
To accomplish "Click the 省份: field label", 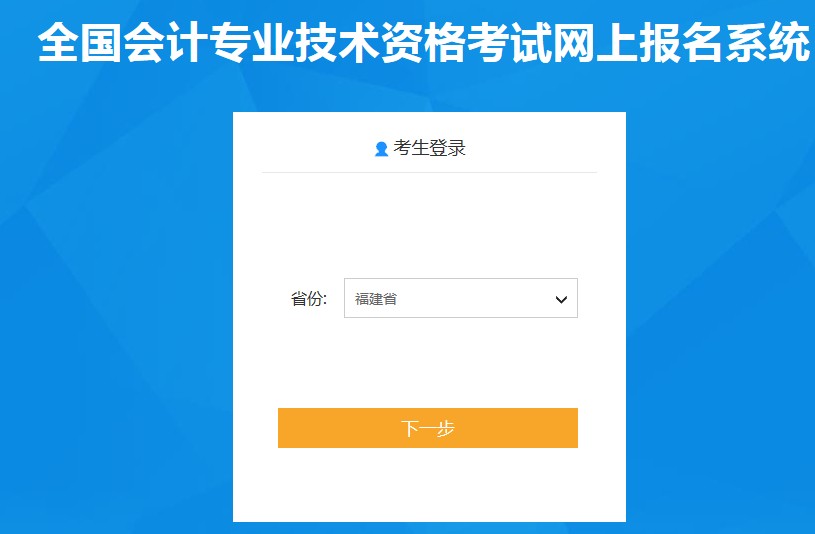I will pos(309,299).
